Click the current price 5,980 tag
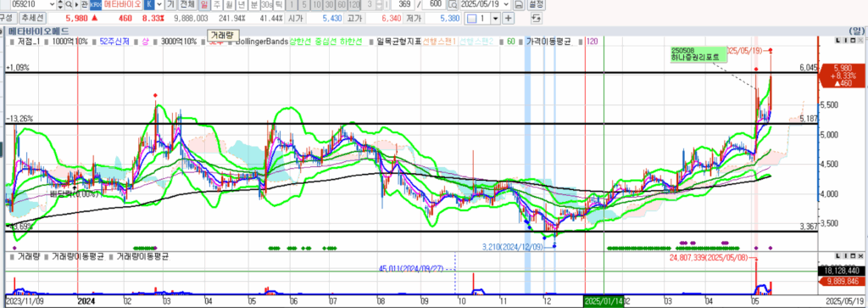 point(843,75)
